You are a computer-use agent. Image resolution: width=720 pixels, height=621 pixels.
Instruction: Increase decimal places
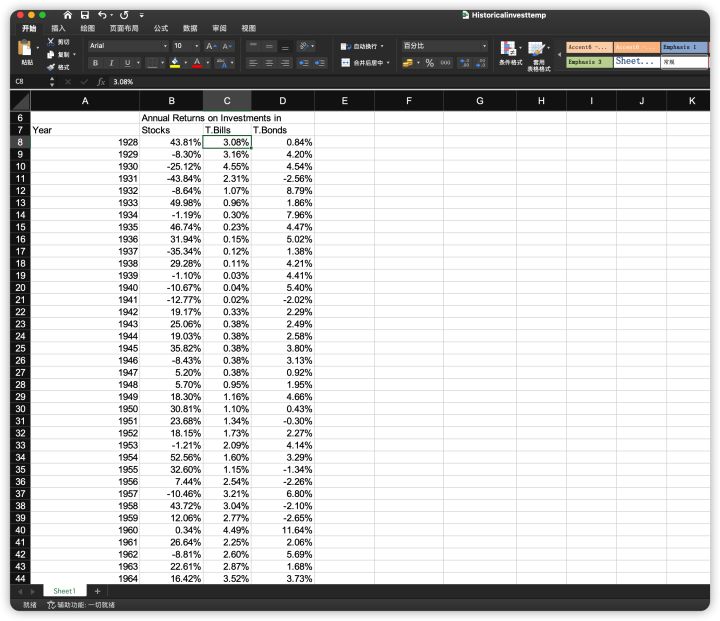click(464, 63)
